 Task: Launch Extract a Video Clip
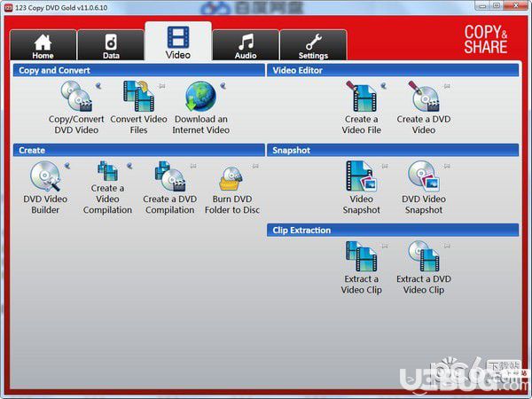(362, 268)
